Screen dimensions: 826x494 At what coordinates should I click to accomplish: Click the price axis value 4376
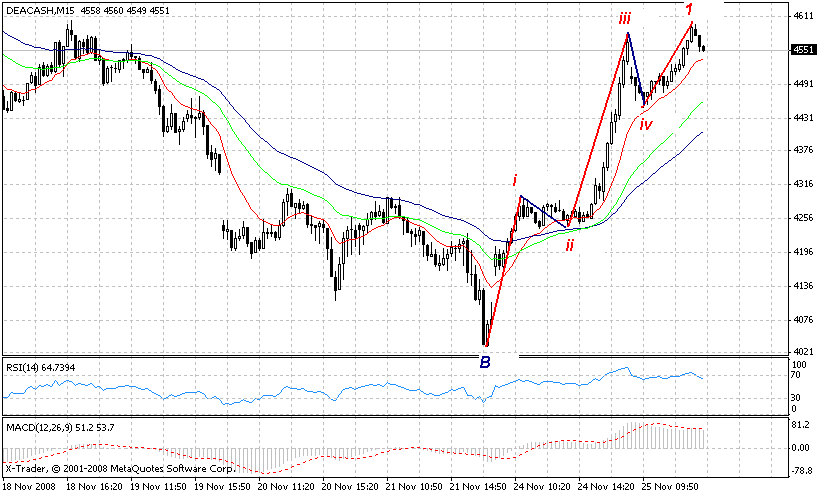tap(803, 150)
